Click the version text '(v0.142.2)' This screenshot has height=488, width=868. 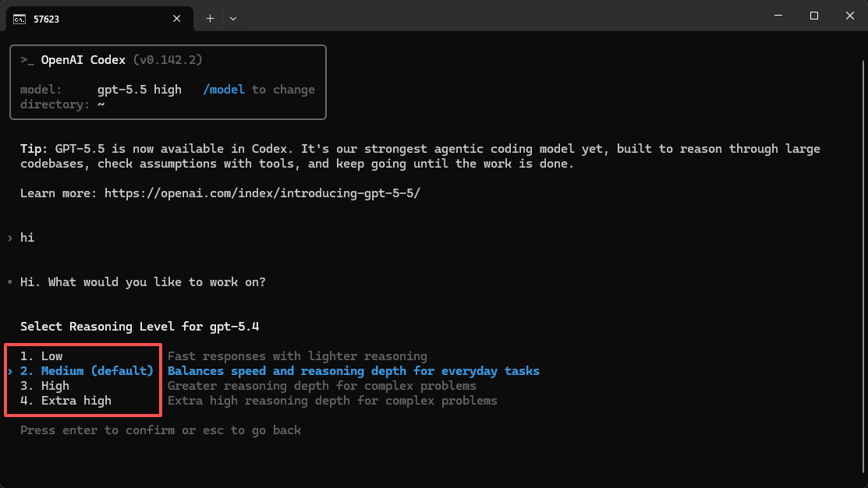pyautogui.click(x=168, y=60)
